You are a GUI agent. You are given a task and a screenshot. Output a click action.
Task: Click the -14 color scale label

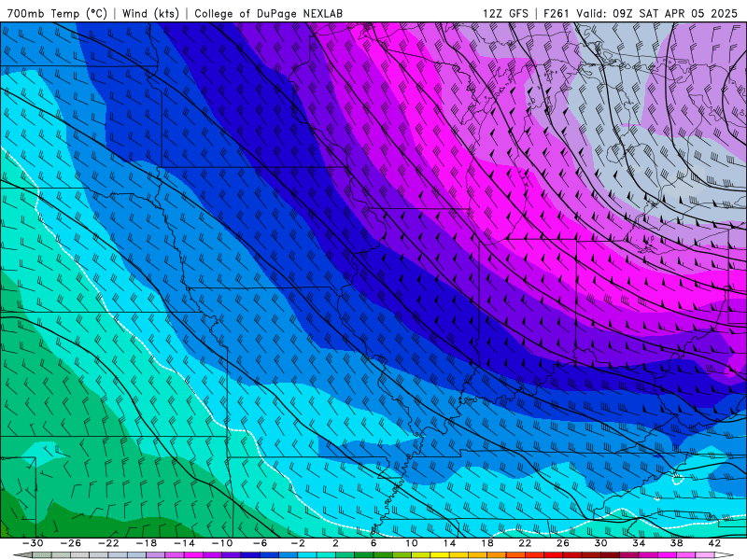[184, 543]
